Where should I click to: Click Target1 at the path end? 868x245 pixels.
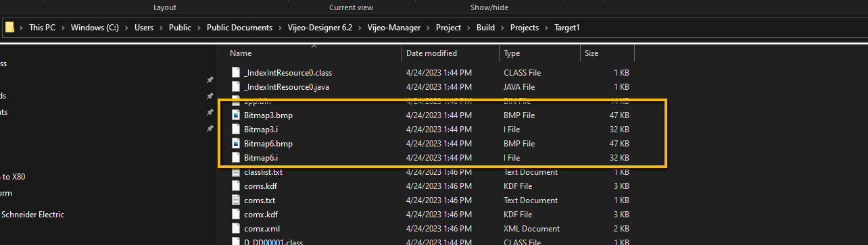pos(567,28)
